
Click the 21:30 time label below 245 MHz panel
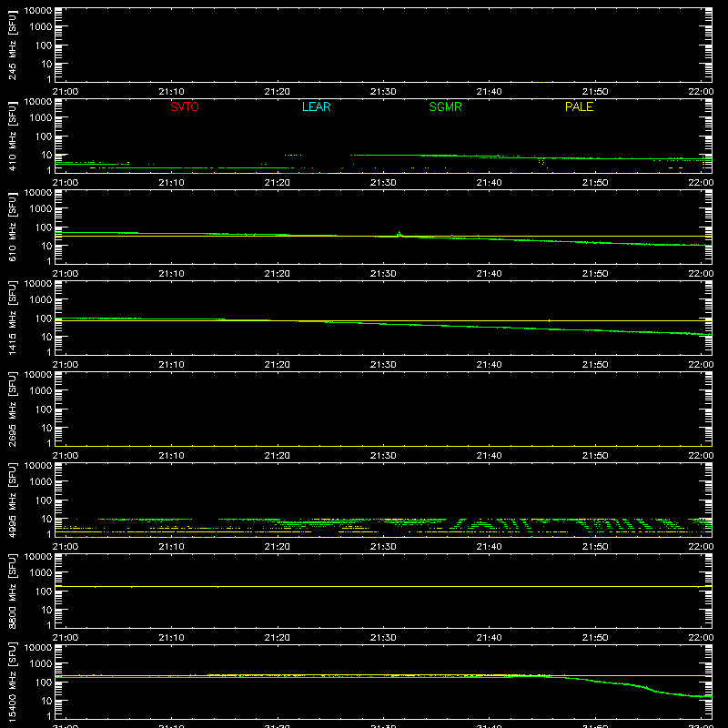pos(383,92)
